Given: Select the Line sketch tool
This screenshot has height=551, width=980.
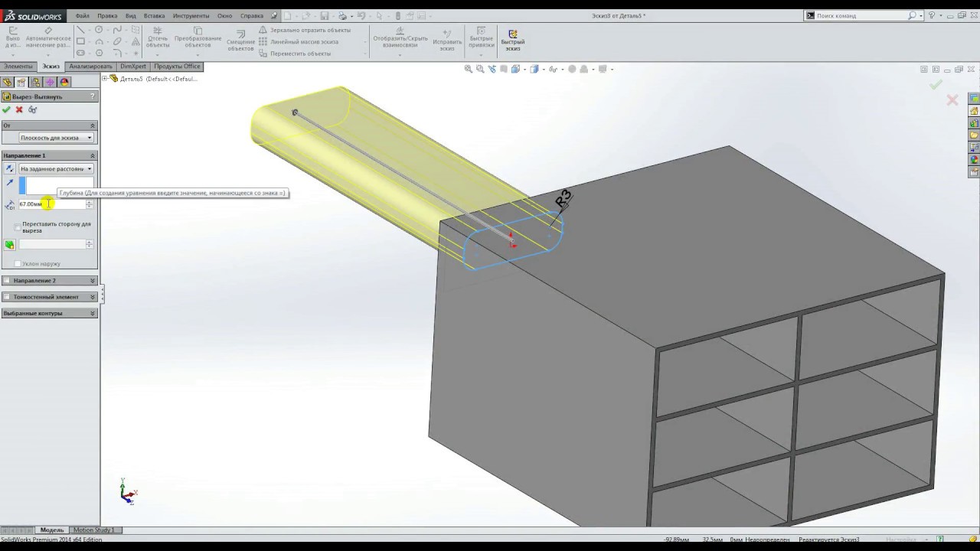Looking at the screenshot, I should coord(81,30).
